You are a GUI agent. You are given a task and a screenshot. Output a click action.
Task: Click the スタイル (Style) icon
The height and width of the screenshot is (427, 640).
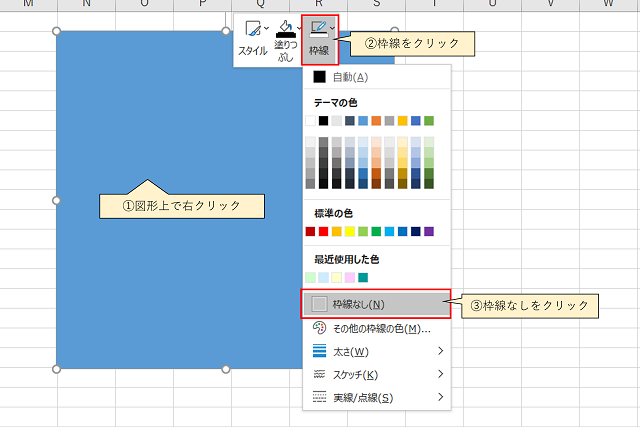coord(253,29)
